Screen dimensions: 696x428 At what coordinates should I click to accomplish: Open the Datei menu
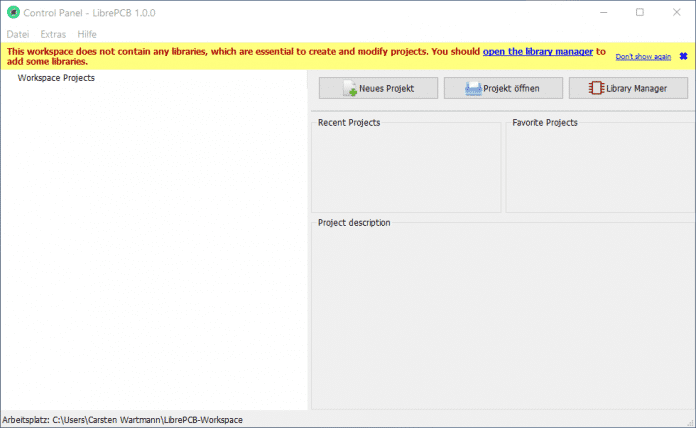coord(18,34)
